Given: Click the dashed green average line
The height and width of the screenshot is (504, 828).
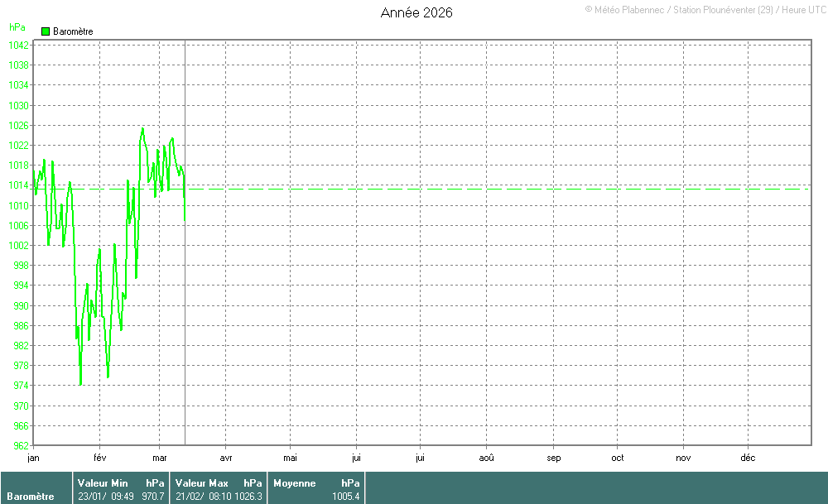Looking at the screenshot, I should coord(497,190).
